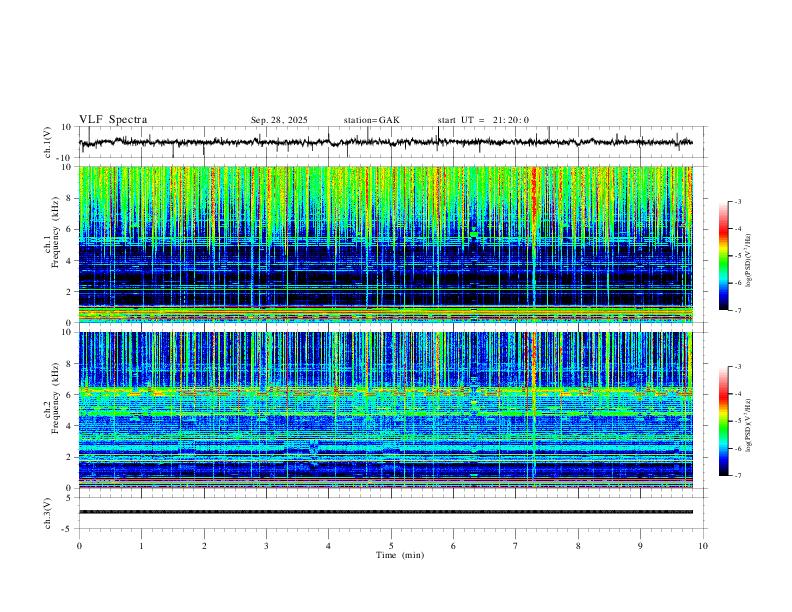Click time axis tick label '3'
792x612 pixels.
(x=266, y=546)
